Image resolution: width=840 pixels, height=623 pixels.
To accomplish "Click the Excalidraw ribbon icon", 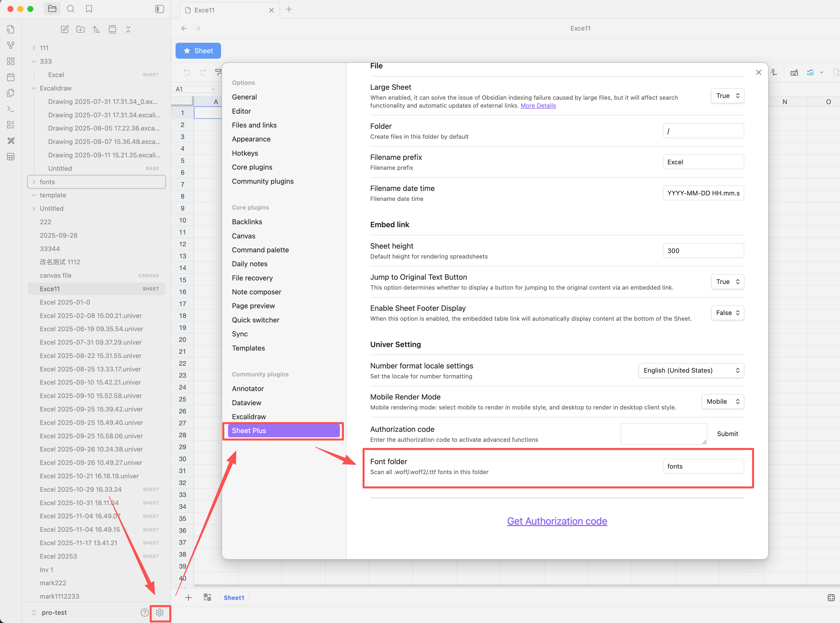I will 10,141.
